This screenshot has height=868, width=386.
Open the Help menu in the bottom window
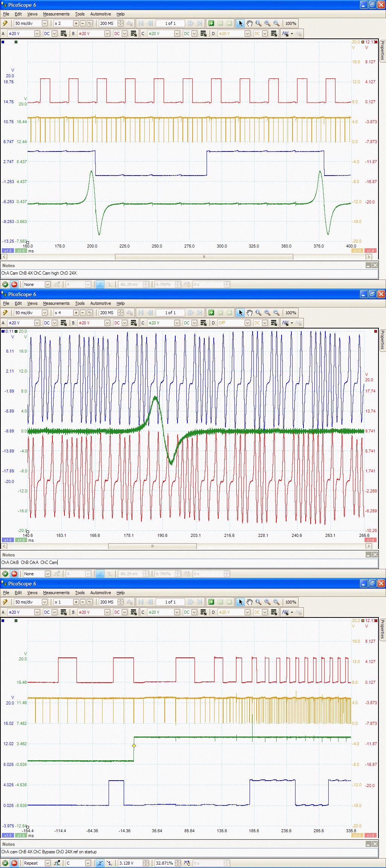tap(120, 593)
